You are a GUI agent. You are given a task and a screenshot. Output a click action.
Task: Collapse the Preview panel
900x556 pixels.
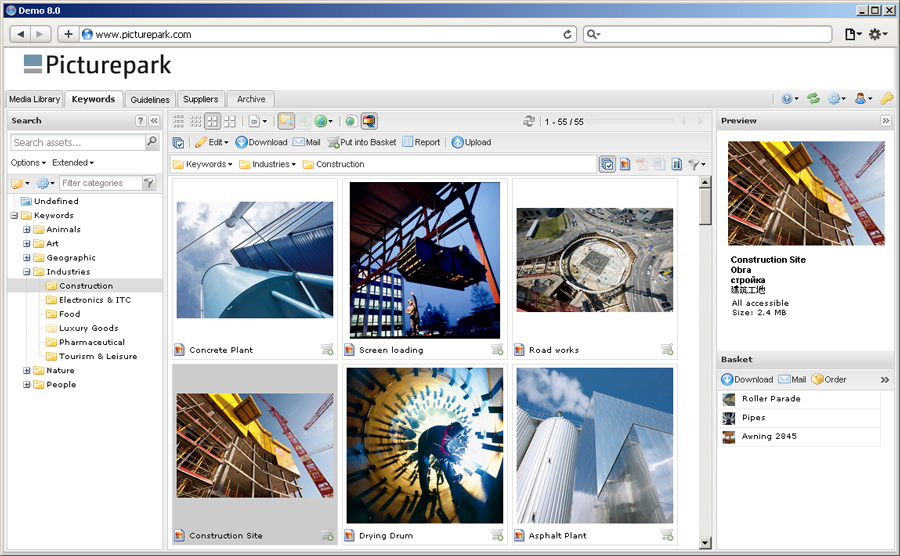point(885,121)
